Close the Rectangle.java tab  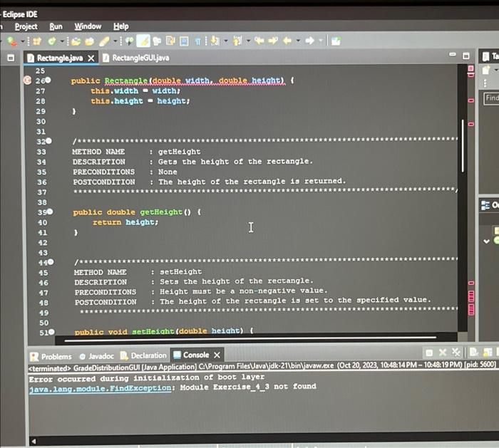click(91, 58)
